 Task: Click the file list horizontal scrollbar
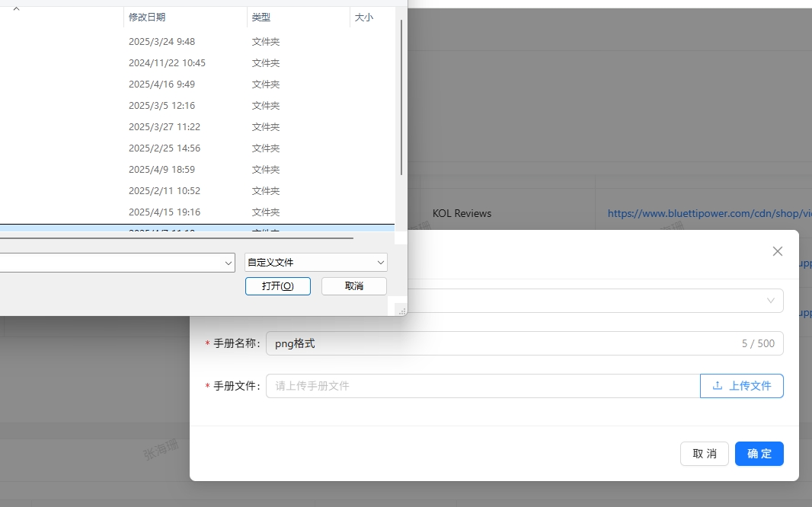177,238
